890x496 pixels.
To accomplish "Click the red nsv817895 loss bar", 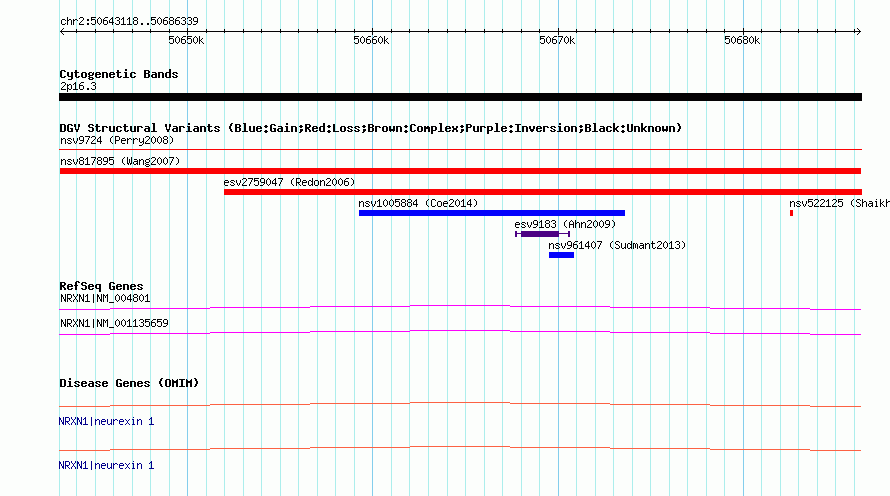I will click(460, 171).
